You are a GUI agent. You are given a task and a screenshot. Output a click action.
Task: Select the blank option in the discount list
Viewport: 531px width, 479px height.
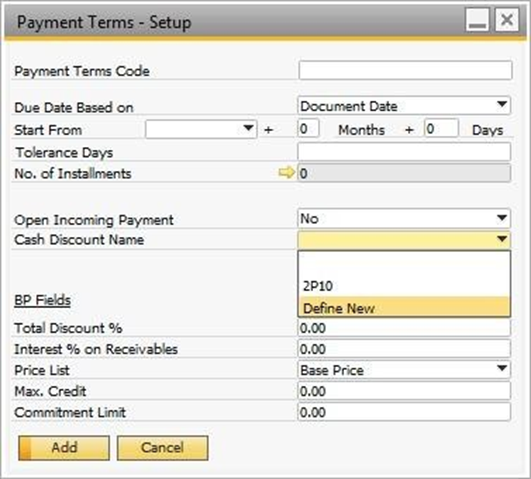click(404, 263)
